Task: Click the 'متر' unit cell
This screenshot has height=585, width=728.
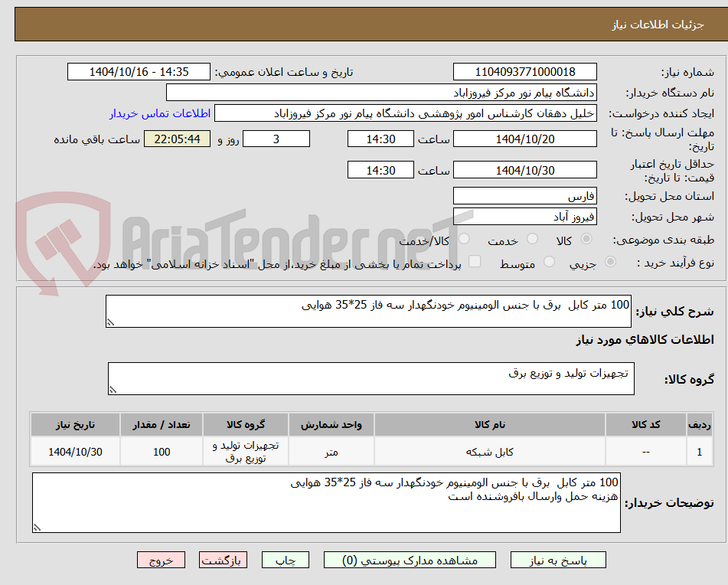Action: click(x=331, y=452)
